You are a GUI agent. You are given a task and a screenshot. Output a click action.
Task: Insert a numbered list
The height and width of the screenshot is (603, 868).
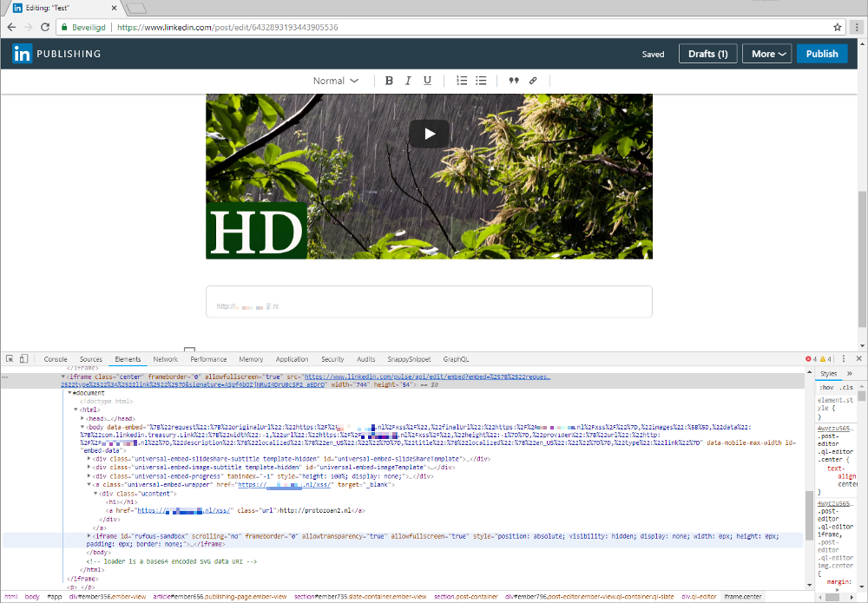462,81
